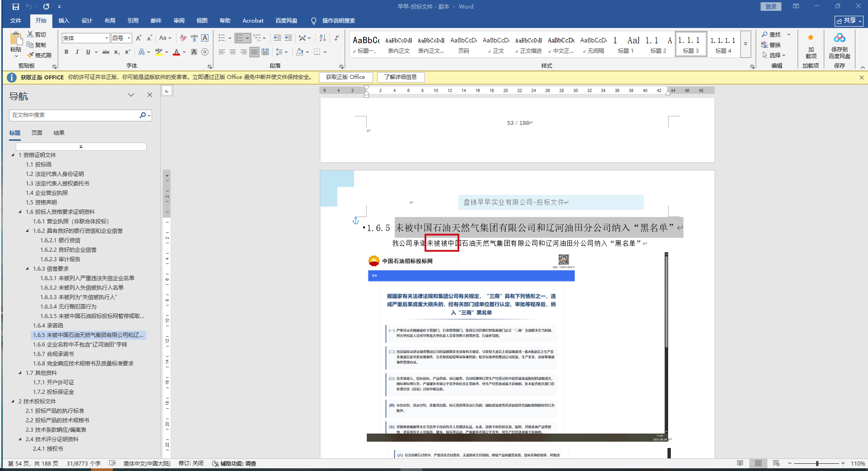Select heading 1.7.2 投标保证金 in navigation
The width and height of the screenshot is (868, 471).
[53, 392]
